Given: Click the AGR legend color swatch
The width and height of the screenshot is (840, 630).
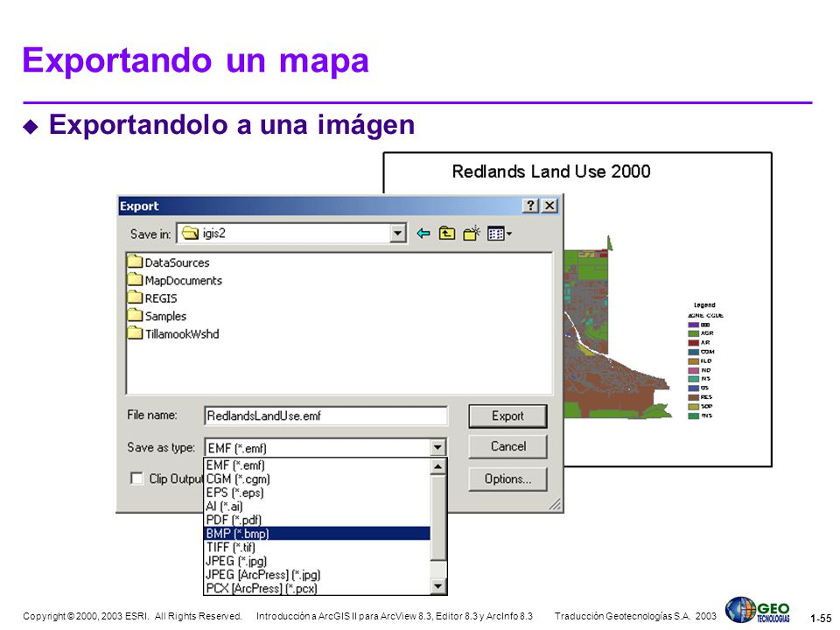Looking at the screenshot, I should [693, 333].
